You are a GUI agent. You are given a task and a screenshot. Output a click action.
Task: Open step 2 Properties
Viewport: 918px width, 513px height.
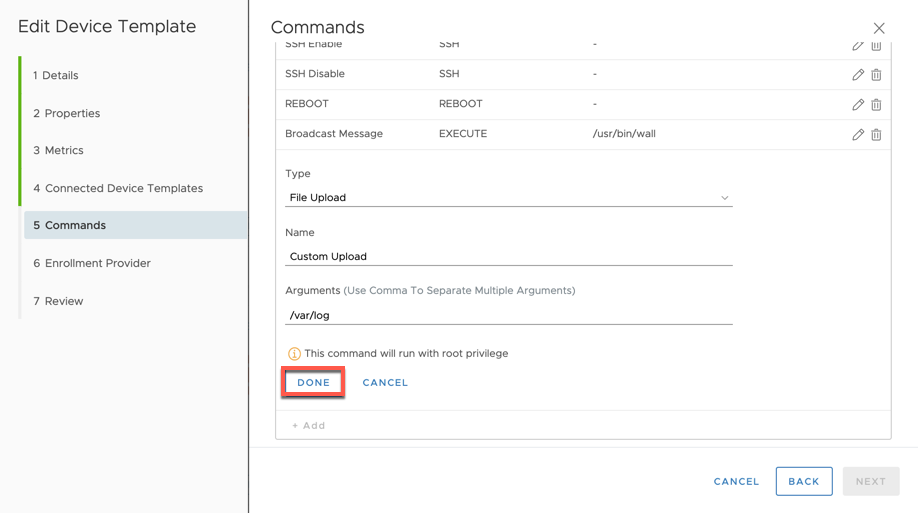66,113
